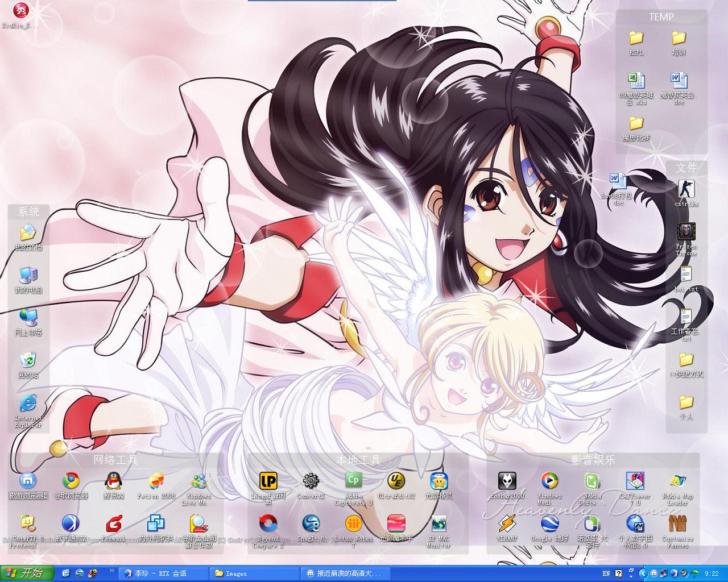
Task: Click the green umbrella tray icon
Action: (695, 573)
